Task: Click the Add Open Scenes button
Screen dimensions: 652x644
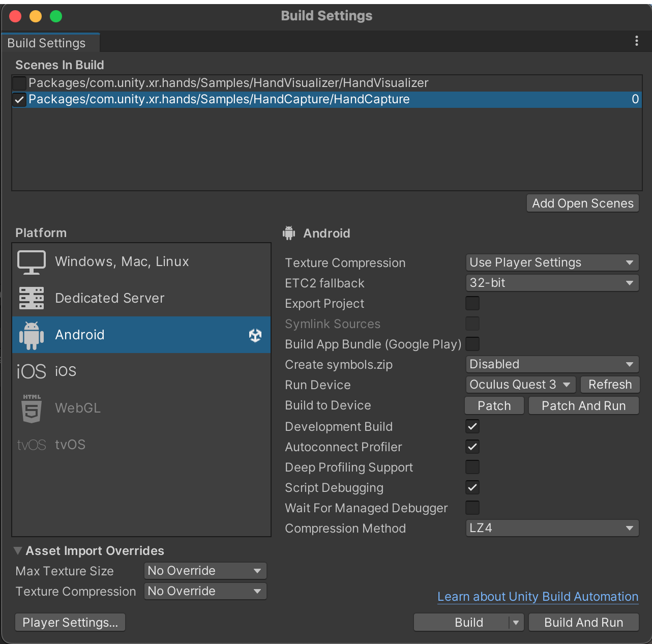Action: [x=582, y=203]
